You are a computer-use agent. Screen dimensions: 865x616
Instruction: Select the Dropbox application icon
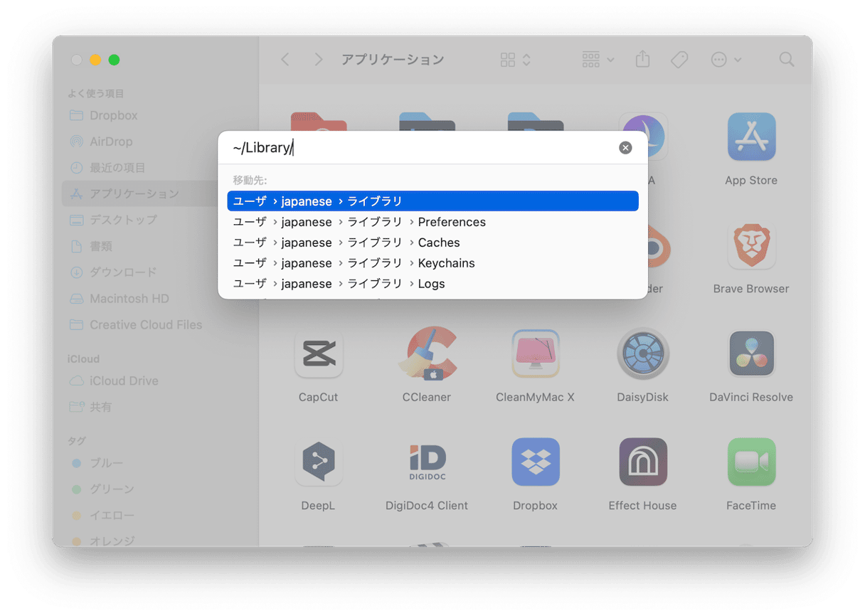point(535,462)
